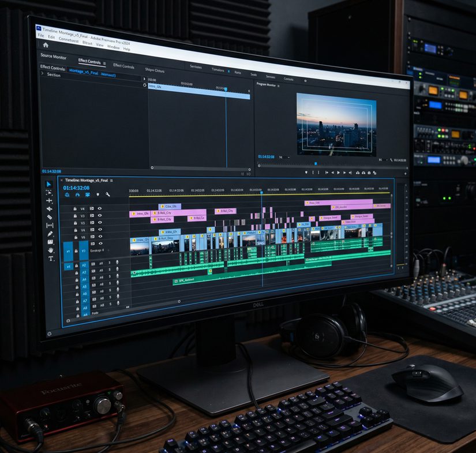The width and height of the screenshot is (476, 453).
Task: Open the Program Monitor panel menu
Action: click(278, 86)
